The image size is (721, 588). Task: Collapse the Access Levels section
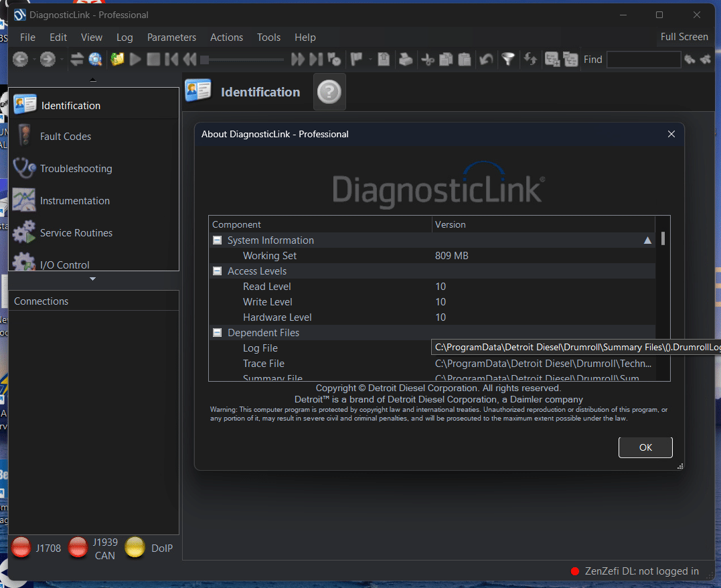pos(217,271)
